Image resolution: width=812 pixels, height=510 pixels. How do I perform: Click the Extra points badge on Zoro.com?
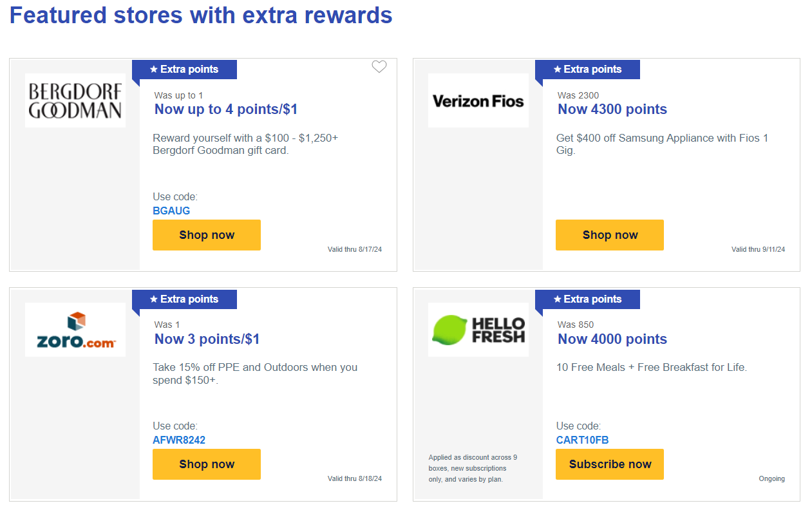tap(184, 299)
